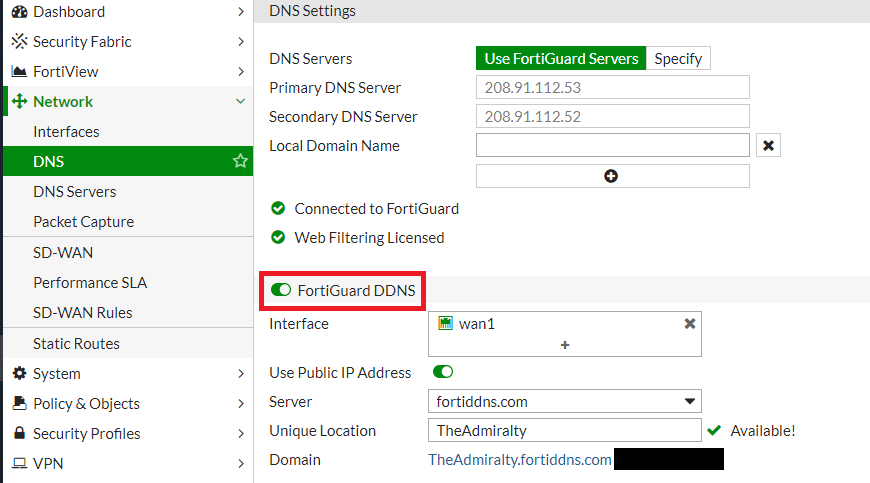Open the SD-WAN Rules page
This screenshot has height=483, width=870.
128,312
